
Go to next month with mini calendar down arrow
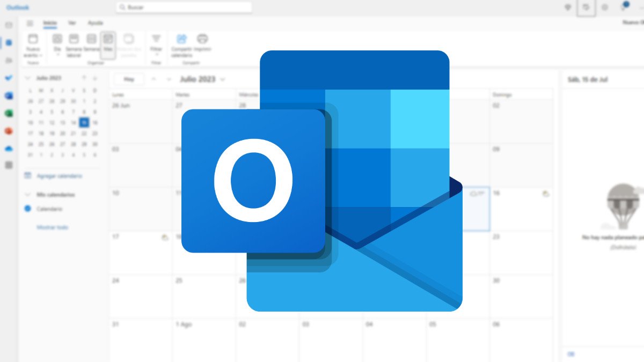point(95,78)
